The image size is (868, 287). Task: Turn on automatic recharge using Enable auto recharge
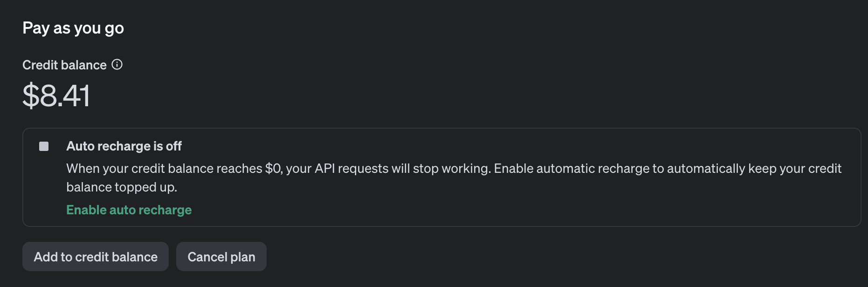(129, 210)
